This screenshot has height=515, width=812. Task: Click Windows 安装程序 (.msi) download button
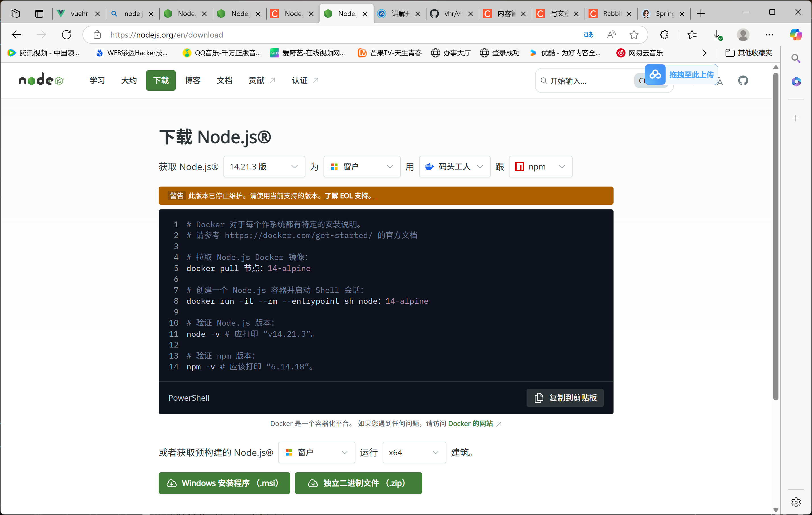224,483
